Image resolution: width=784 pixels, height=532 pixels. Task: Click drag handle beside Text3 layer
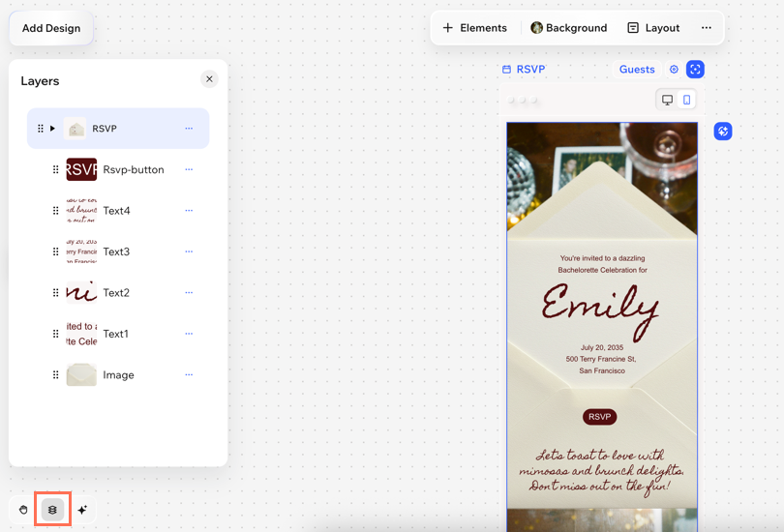click(55, 251)
